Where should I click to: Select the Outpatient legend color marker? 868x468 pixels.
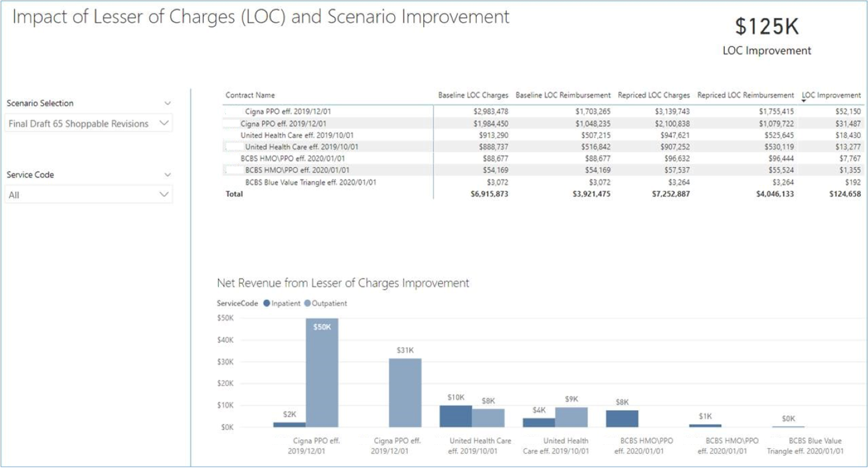click(308, 303)
